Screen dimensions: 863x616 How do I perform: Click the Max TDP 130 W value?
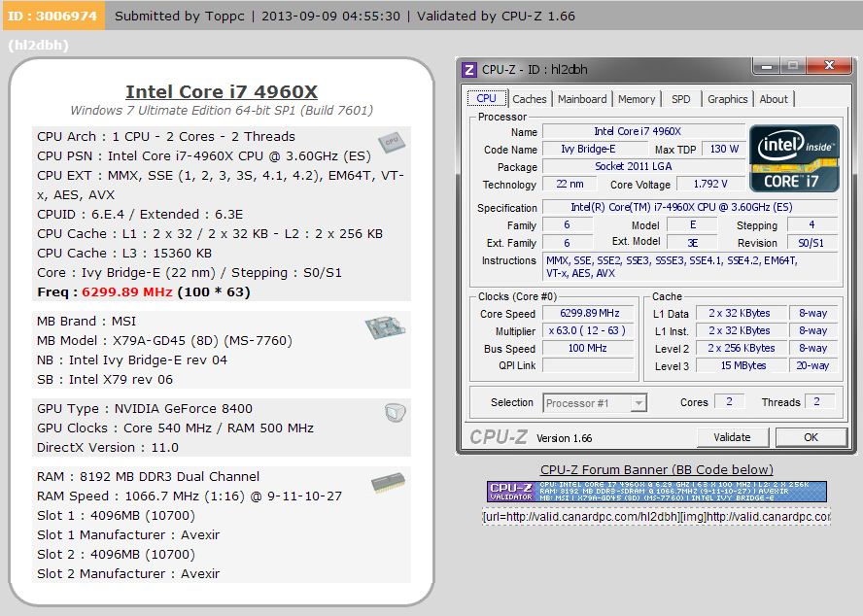click(x=724, y=149)
